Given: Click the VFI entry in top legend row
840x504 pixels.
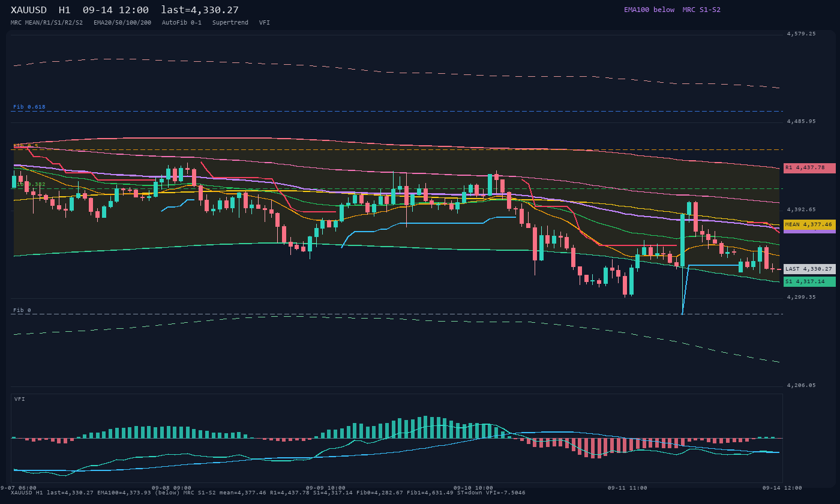Looking at the screenshot, I should [x=265, y=23].
